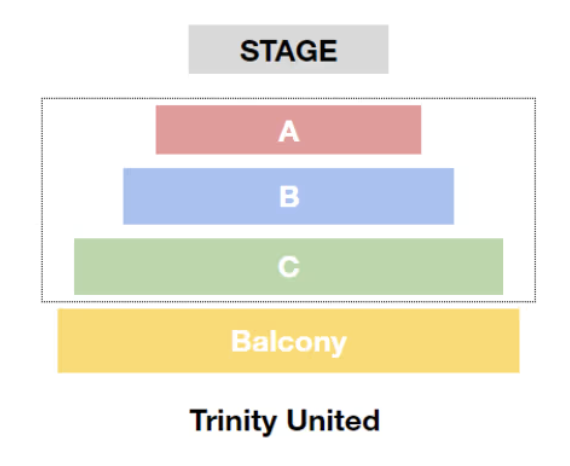The image size is (570, 466).
Task: Select the green section C block
Action: coord(288,266)
